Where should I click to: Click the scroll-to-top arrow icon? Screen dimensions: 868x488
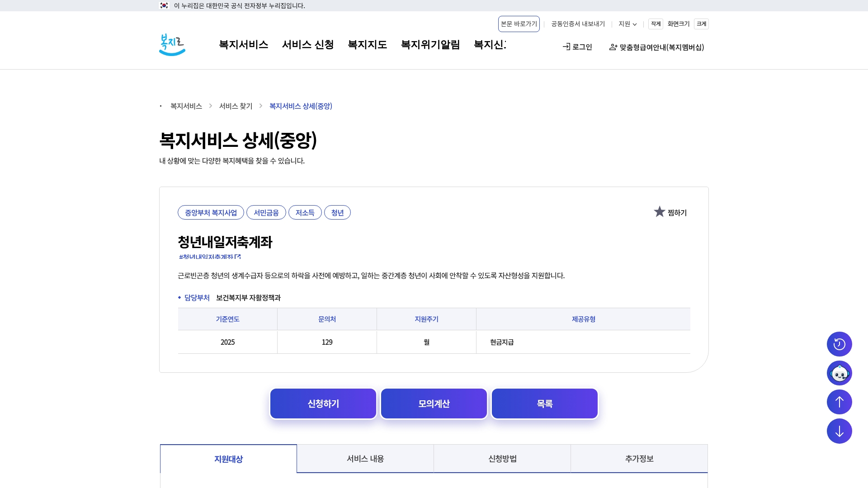pyautogui.click(x=840, y=402)
